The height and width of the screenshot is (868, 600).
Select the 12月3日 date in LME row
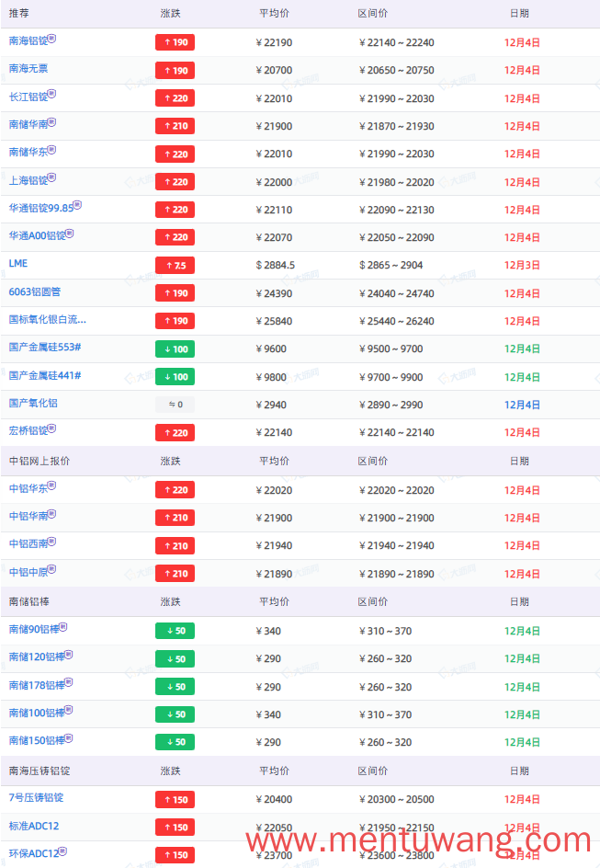pos(522,266)
